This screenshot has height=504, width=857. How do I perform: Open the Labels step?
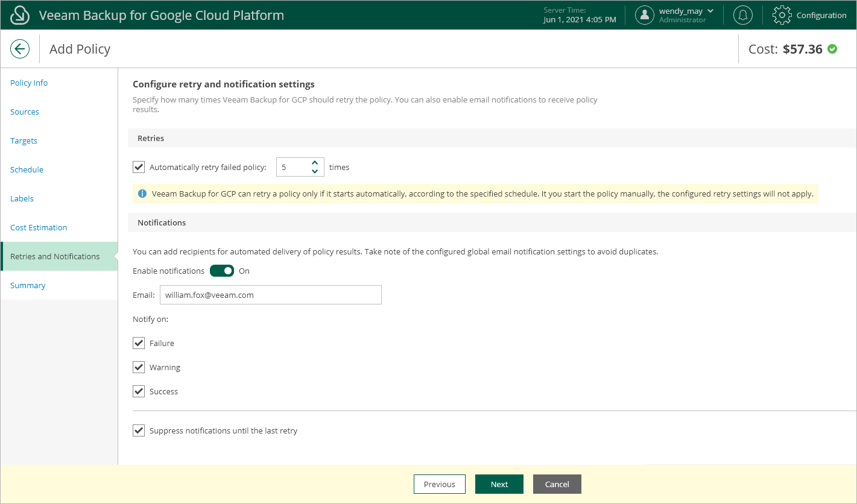pos(59,198)
